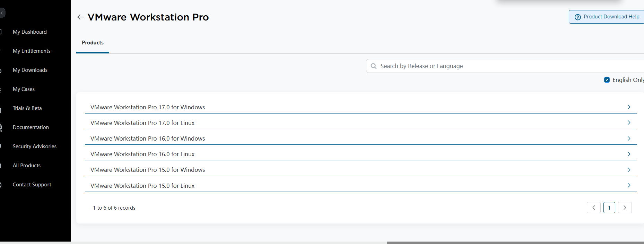This screenshot has width=644, height=244.
Task: Open All Products in sidebar
Action: (27, 166)
